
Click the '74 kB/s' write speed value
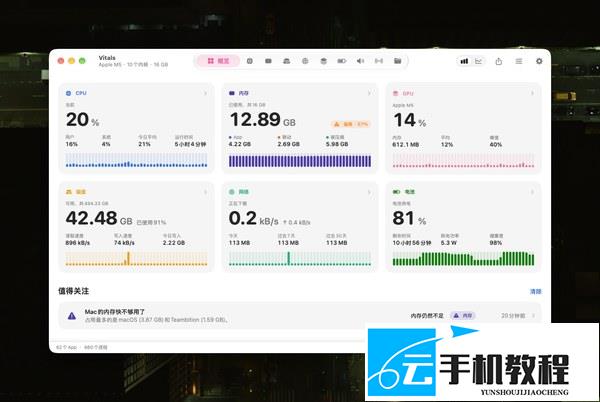click(x=124, y=243)
